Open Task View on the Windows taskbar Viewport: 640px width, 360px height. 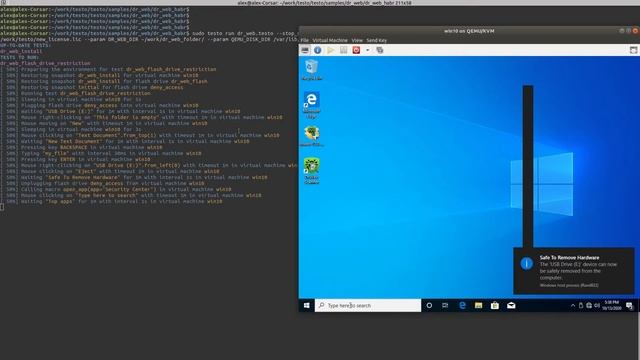445,305
